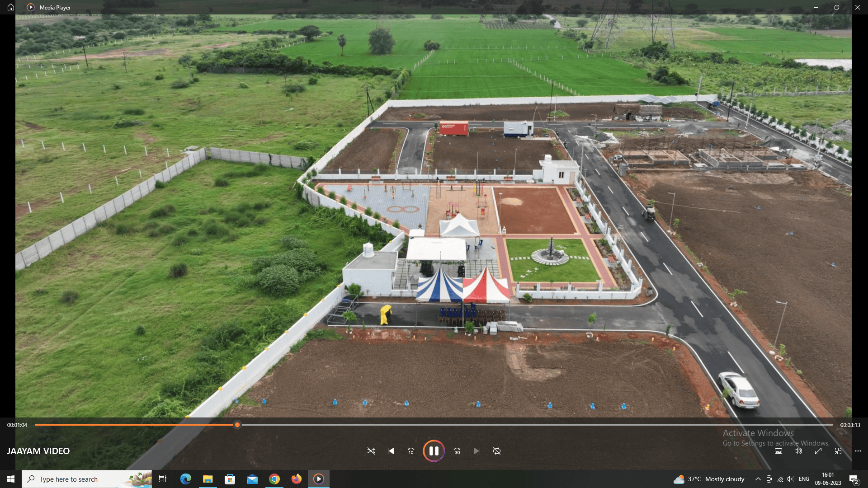Skip to next track
This screenshot has width=868, height=488.
[476, 451]
